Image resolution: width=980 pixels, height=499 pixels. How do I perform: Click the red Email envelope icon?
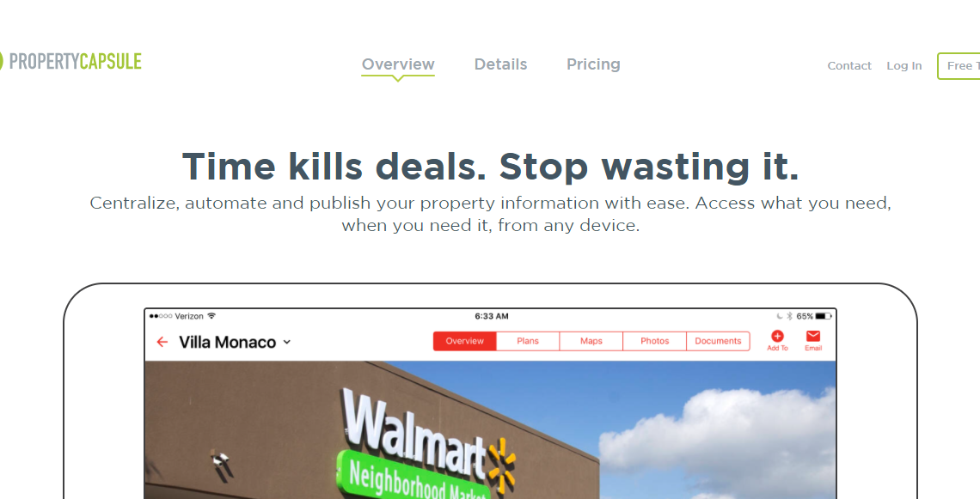(x=813, y=336)
